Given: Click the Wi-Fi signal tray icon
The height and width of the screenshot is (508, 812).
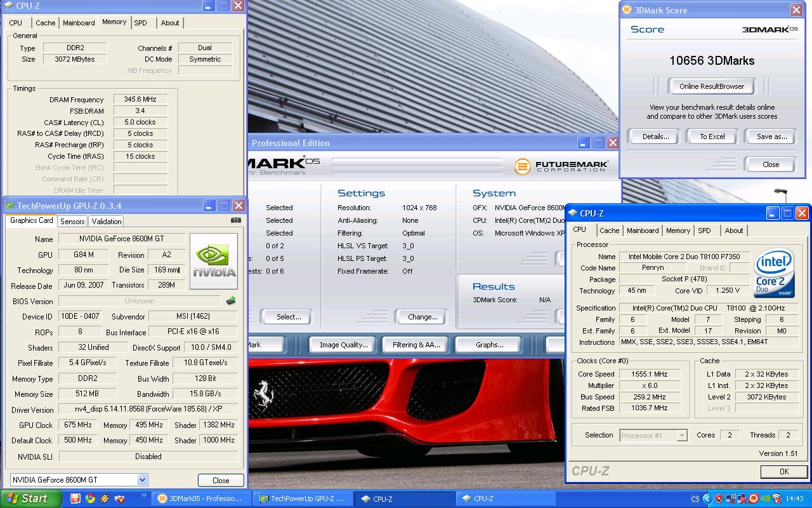Looking at the screenshot, I should 776,498.
